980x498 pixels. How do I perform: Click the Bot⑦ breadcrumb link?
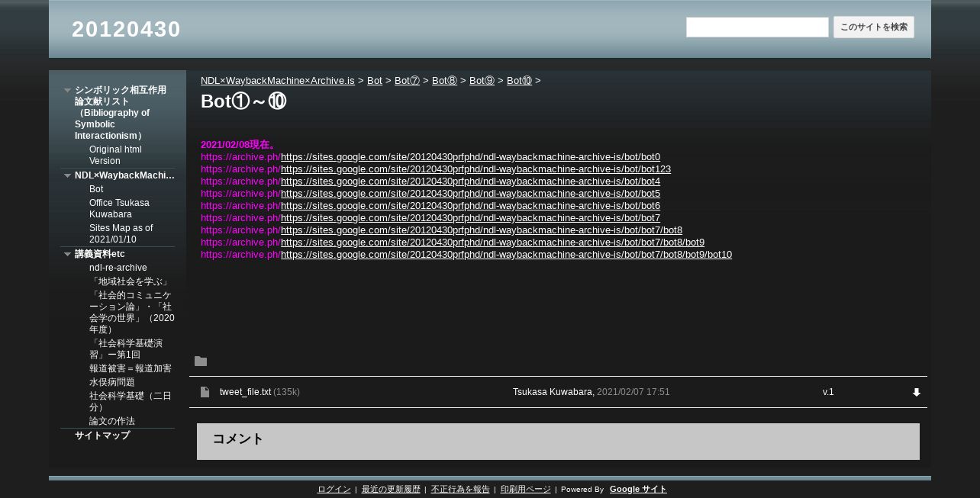(x=407, y=81)
